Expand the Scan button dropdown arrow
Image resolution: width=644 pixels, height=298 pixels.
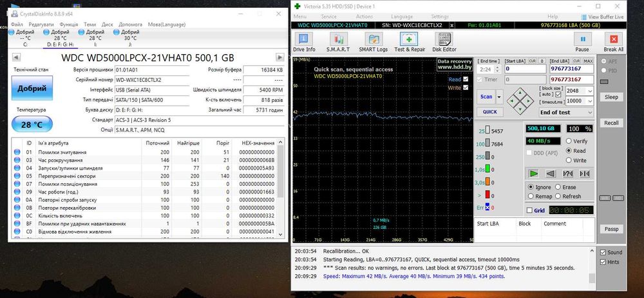pos(500,97)
